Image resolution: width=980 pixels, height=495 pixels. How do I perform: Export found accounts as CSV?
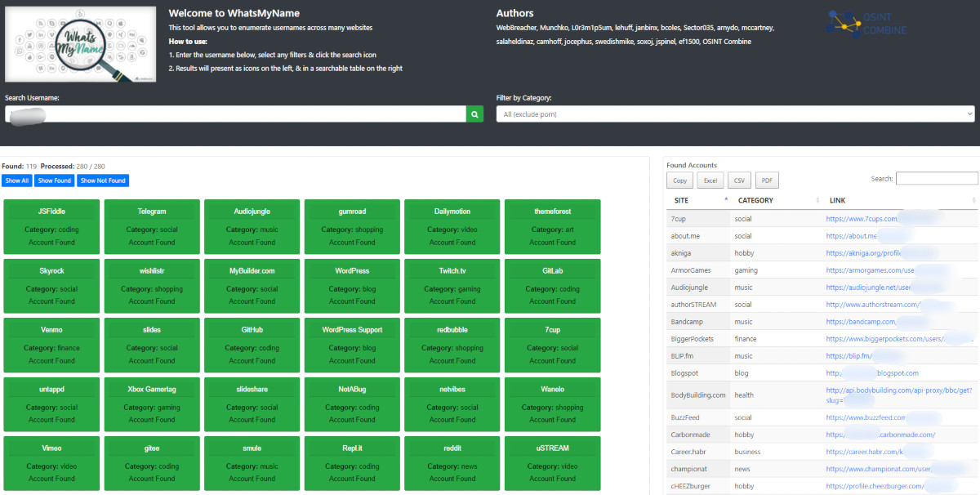(739, 181)
